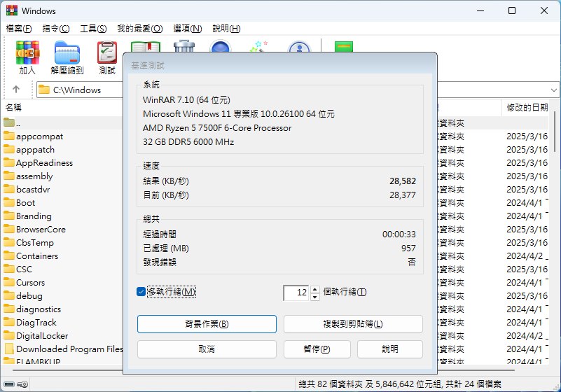Click the blue sphere Find toolbar icon
This screenshot has height=392, width=561.
pyautogui.click(x=221, y=46)
